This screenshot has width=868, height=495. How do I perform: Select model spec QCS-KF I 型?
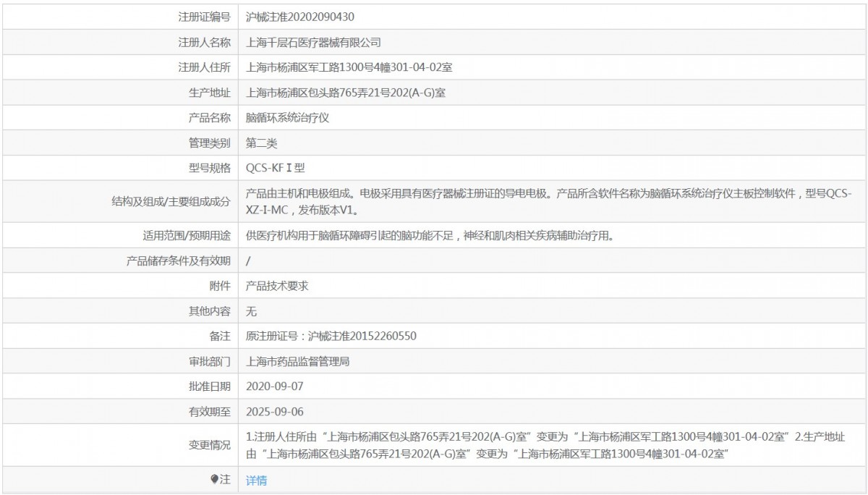pyautogui.click(x=276, y=168)
